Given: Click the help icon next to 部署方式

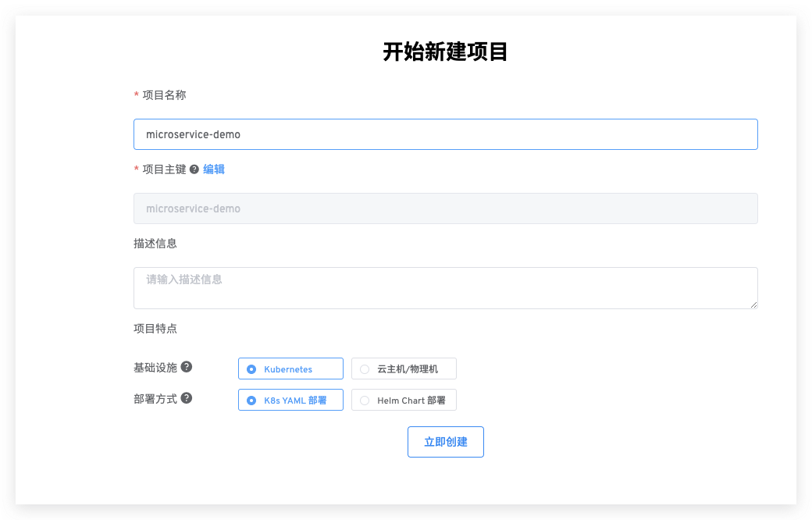Looking at the screenshot, I should click(187, 397).
